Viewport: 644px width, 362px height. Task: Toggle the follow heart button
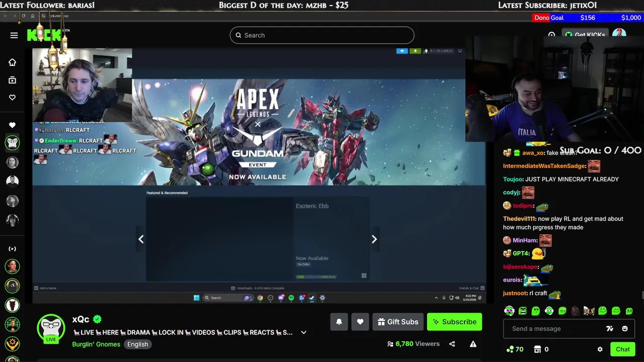pyautogui.click(x=360, y=322)
